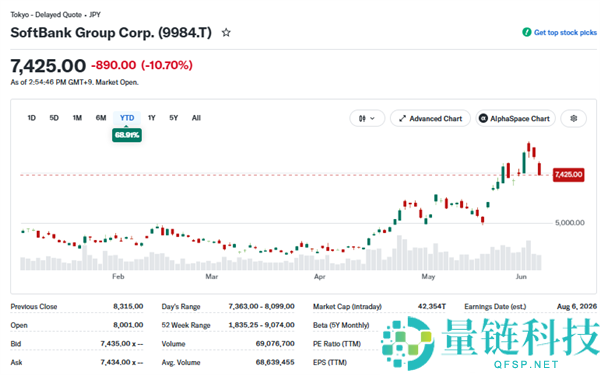Click the 68.91% YTD return badge
The image size is (600, 375).
[127, 135]
